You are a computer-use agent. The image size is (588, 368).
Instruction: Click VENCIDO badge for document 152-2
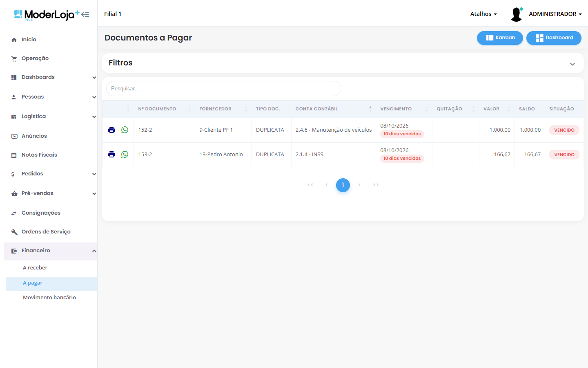564,130
